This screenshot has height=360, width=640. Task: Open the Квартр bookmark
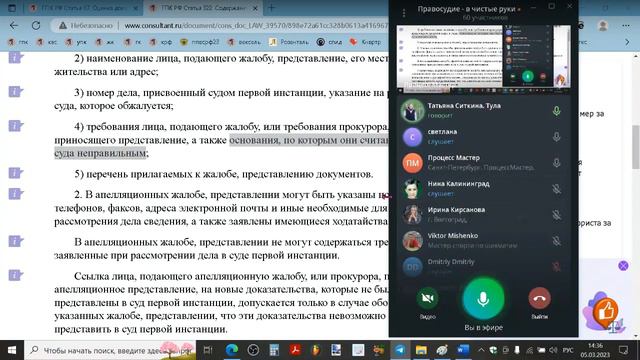click(x=366, y=42)
